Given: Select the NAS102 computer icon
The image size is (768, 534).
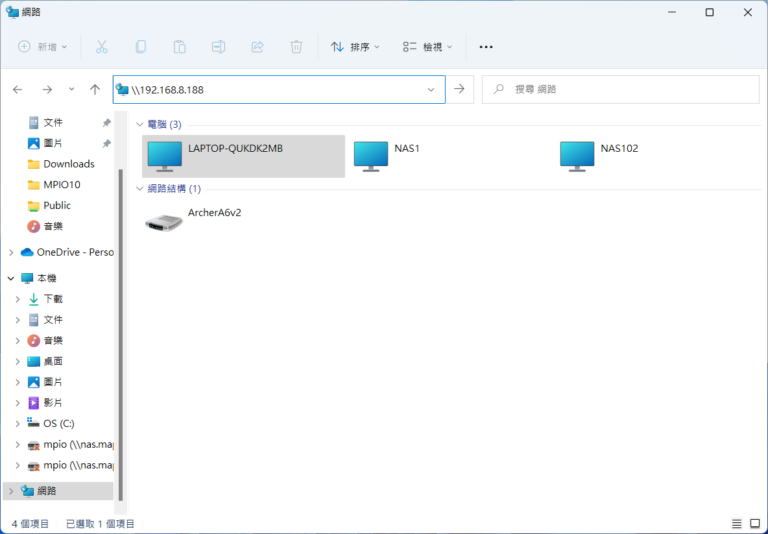Looking at the screenshot, I should 577,156.
